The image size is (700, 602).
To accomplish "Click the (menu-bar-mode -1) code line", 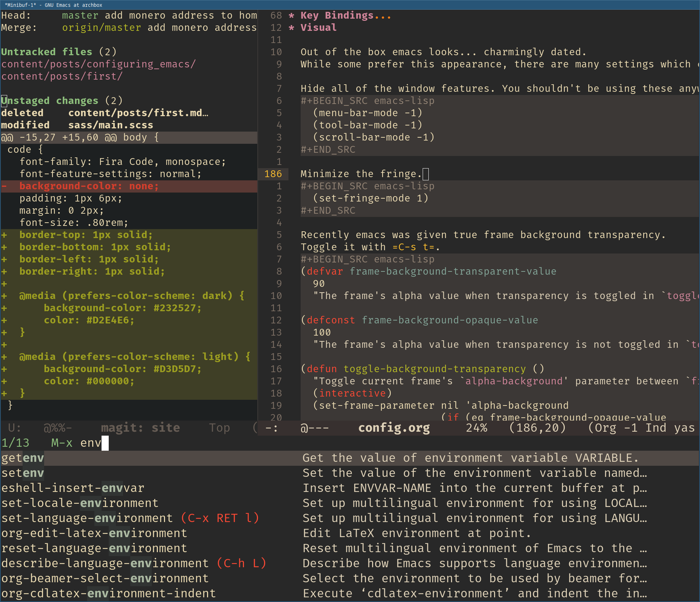I will point(368,113).
